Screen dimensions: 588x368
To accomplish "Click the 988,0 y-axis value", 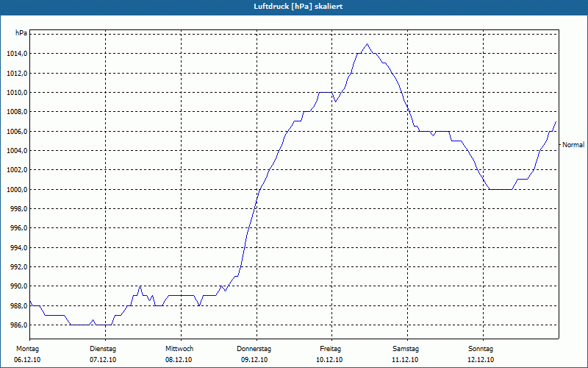I will tap(19, 306).
